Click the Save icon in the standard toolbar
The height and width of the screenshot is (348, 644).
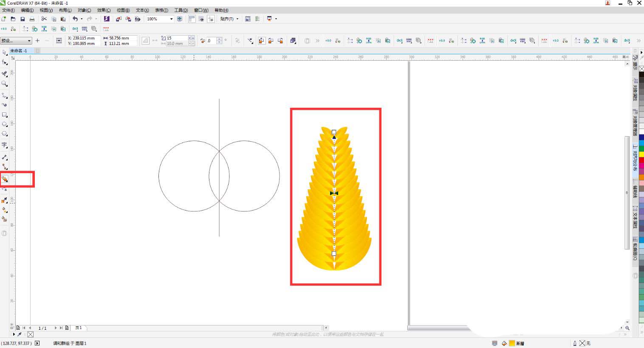click(23, 19)
